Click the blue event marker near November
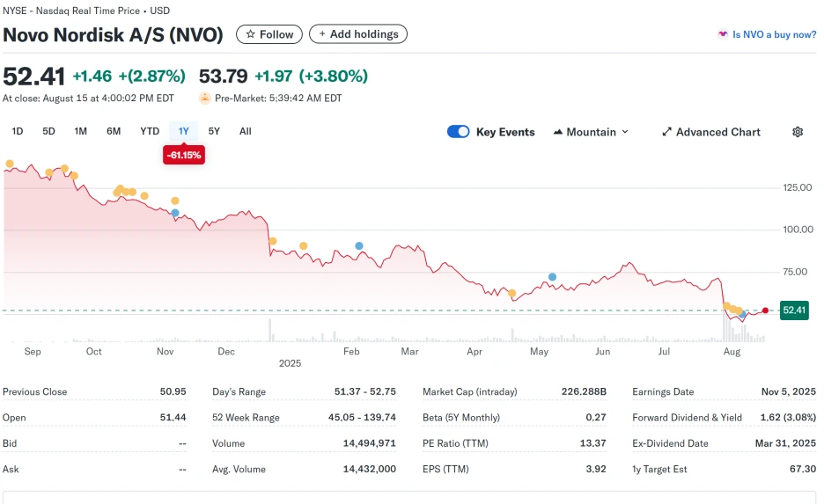824x504 pixels. tap(175, 213)
